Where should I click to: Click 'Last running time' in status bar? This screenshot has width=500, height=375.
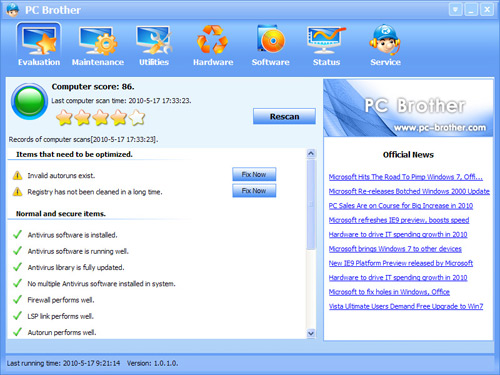63,363
